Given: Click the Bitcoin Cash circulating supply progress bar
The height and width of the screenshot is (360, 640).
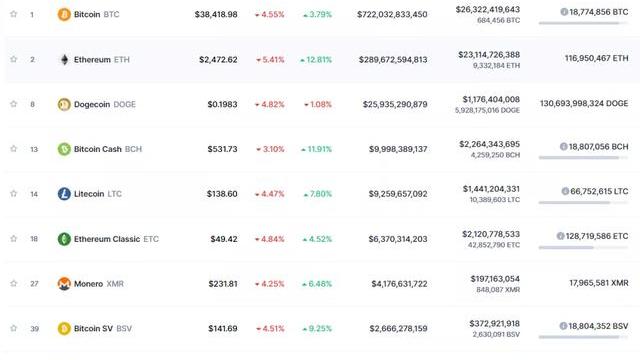Looking at the screenshot, I should point(583,158).
